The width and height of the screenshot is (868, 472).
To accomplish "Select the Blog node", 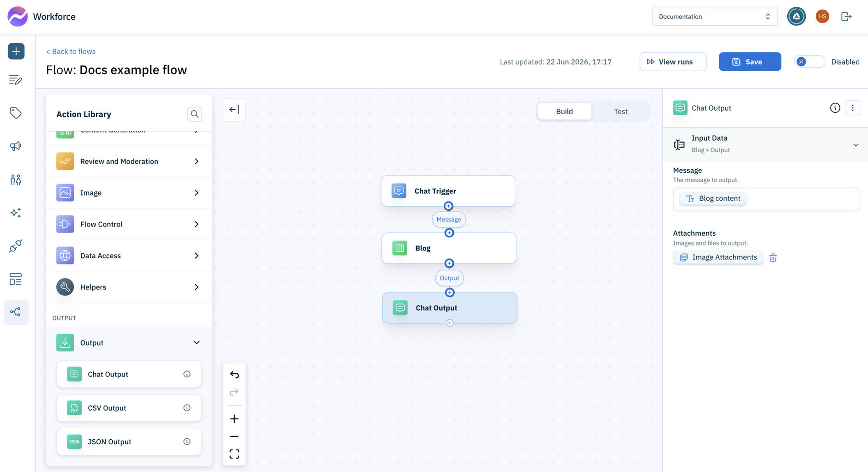I will coord(449,248).
